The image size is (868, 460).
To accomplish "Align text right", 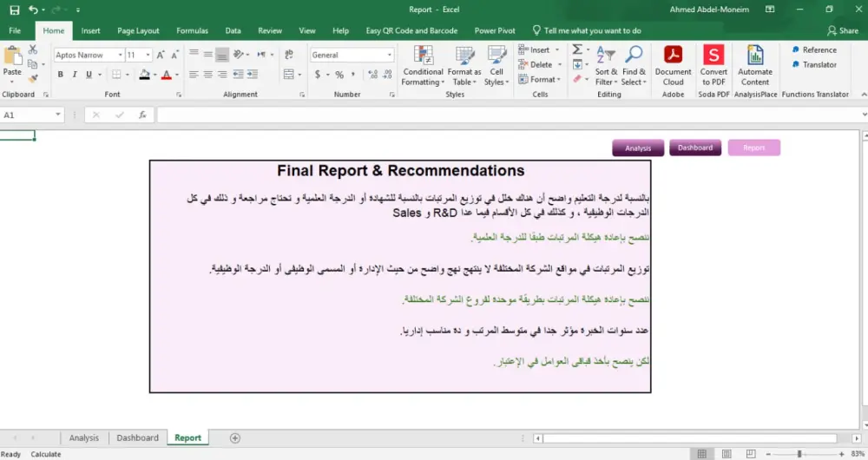I will click(222, 74).
